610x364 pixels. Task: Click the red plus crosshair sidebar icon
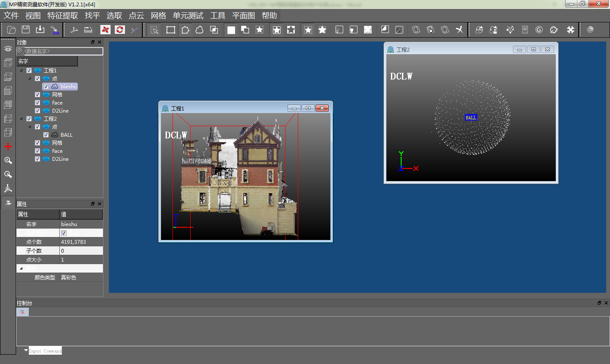pyautogui.click(x=8, y=146)
